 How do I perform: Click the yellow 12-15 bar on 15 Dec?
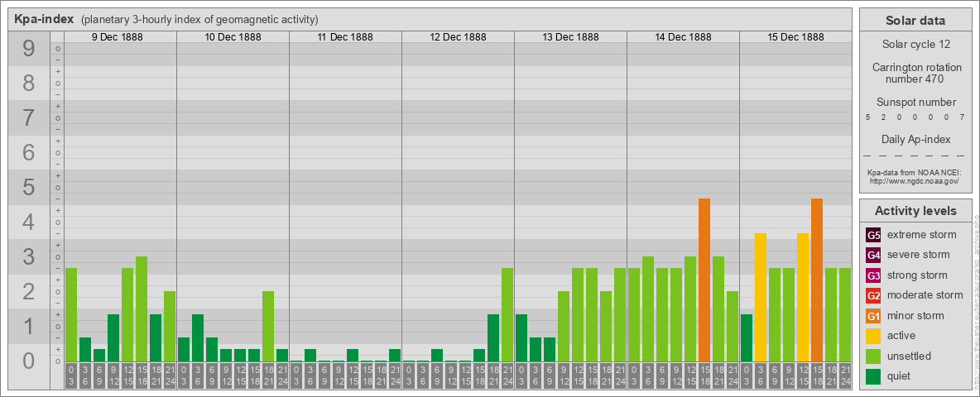(803, 297)
